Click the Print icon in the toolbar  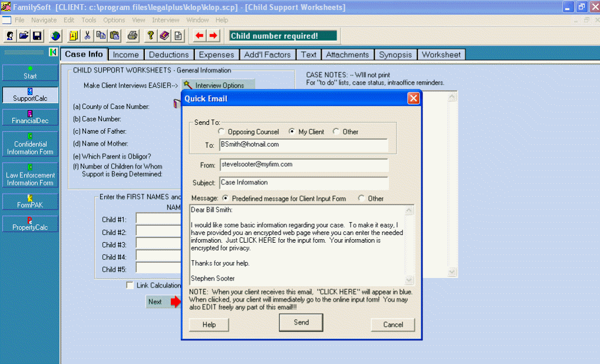pyautogui.click(x=132, y=35)
